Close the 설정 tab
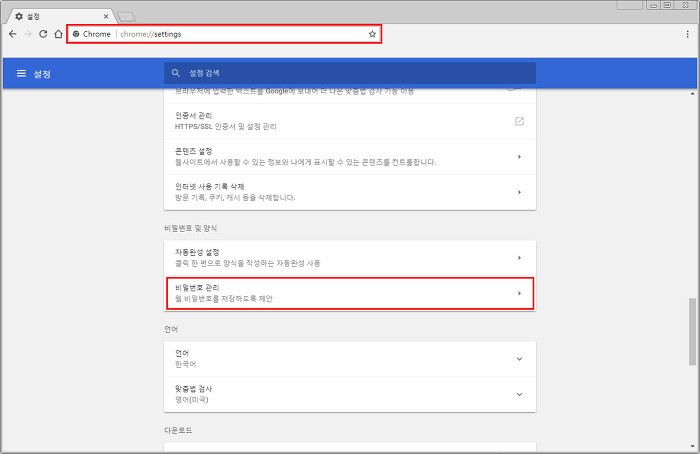This screenshot has height=454, width=700. point(106,17)
